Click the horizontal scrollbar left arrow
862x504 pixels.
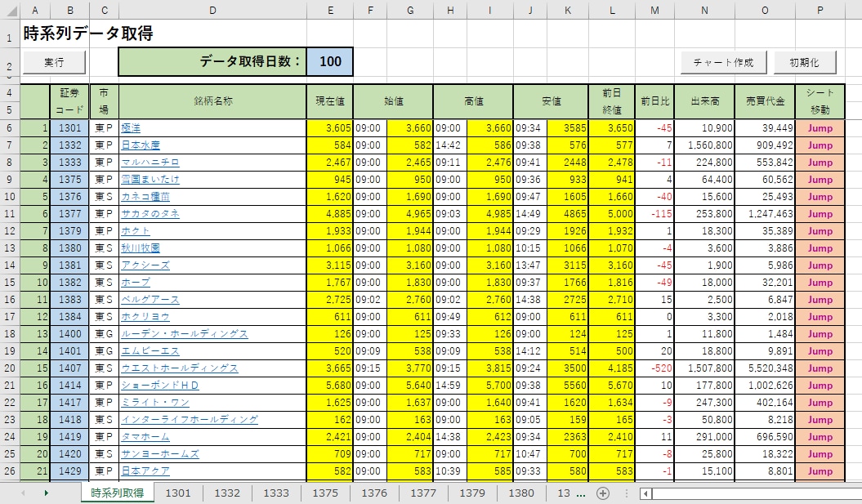pos(646,493)
